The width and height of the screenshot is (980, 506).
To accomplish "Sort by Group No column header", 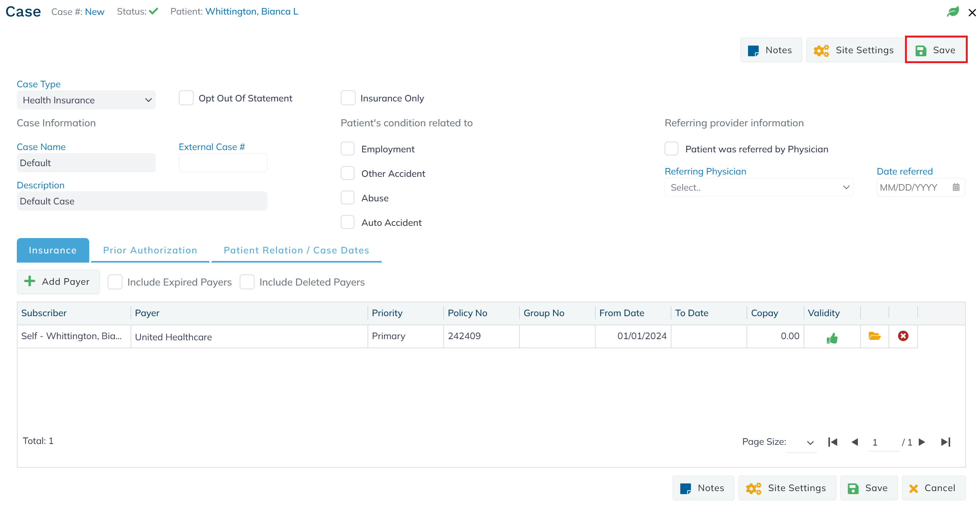I will point(557,313).
